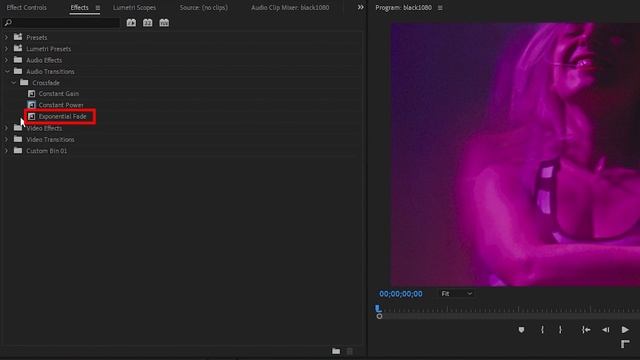Show hidden panel tabs with double chevron

360,7
